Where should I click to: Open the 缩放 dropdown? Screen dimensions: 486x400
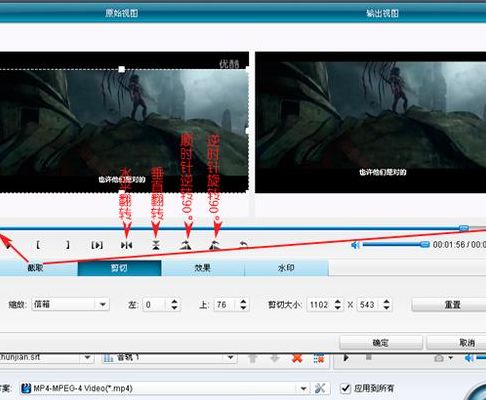[70, 304]
